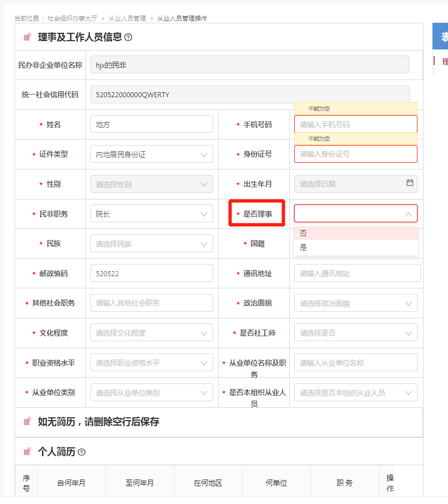This screenshot has height=504, width=448.
Task: Open the 文化程度 dropdown
Action: [151, 333]
